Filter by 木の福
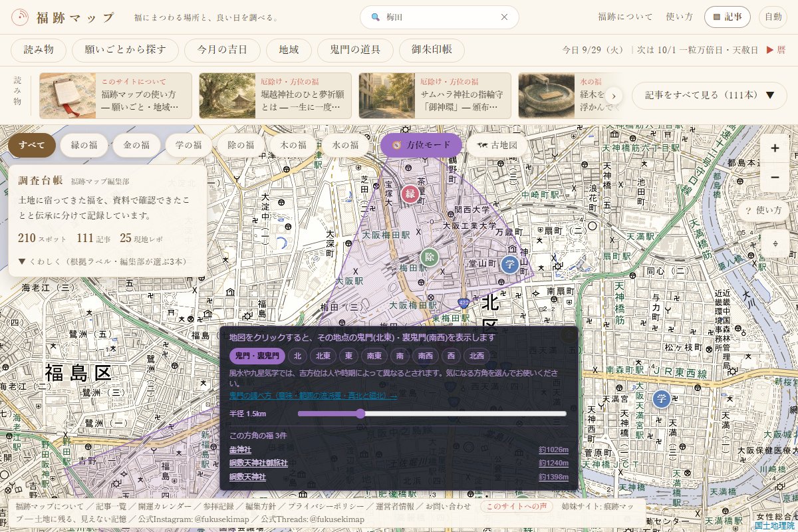Screen dimensions: 798x532 tap(293, 145)
